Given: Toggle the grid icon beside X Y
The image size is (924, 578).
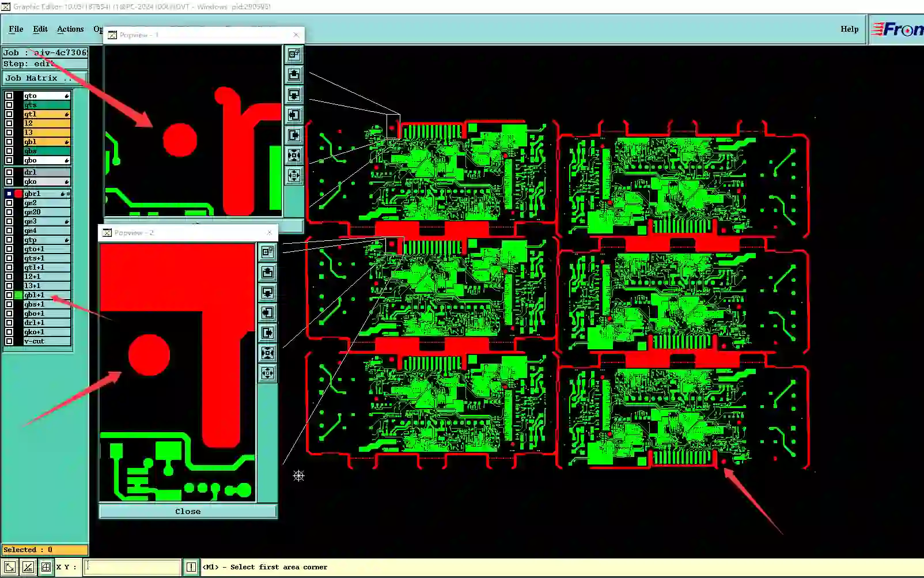Looking at the screenshot, I should click(x=46, y=567).
